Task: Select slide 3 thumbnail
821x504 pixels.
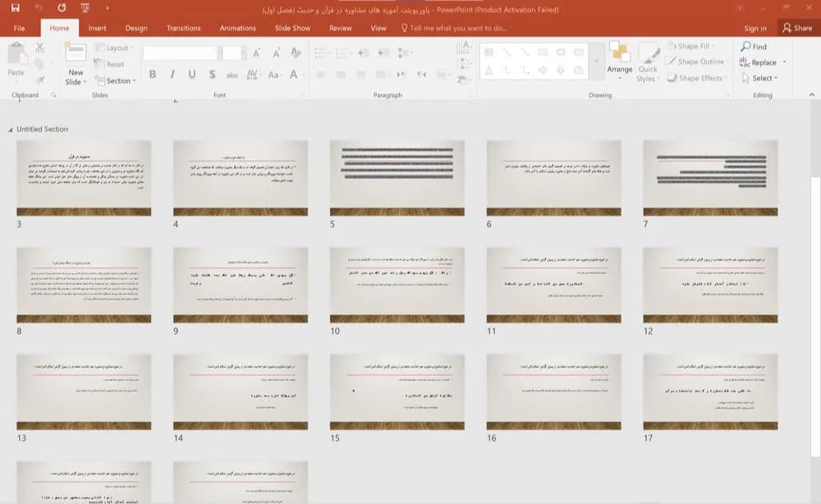Action: 84,178
